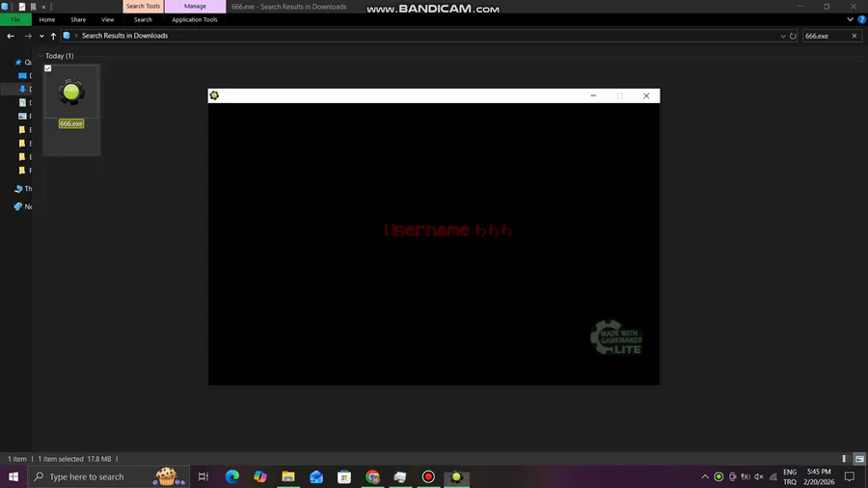Open the notification action center

(x=849, y=476)
